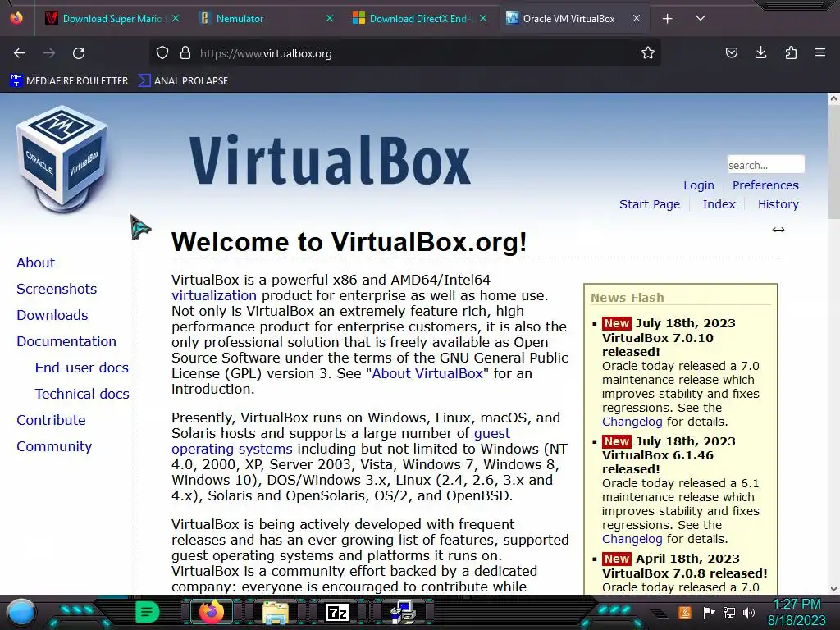The image size is (840, 630).
Task: Open Technical docs sidebar link
Action: [x=82, y=395]
